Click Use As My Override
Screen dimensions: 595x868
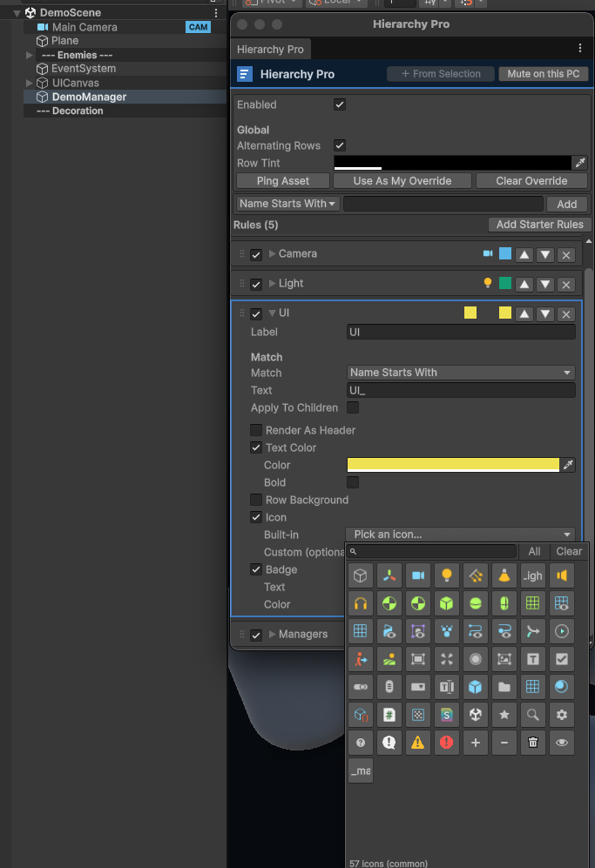pyautogui.click(x=402, y=181)
